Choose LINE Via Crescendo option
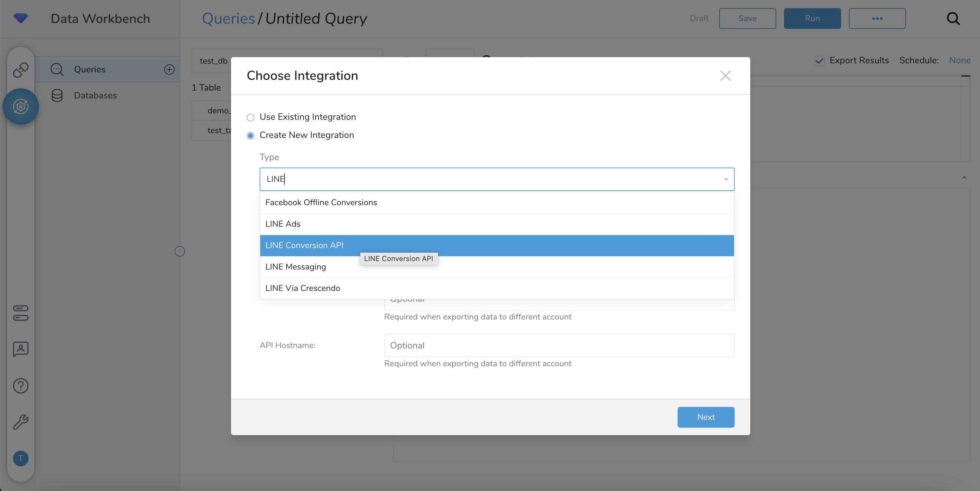Image resolution: width=980 pixels, height=491 pixels. coord(303,288)
